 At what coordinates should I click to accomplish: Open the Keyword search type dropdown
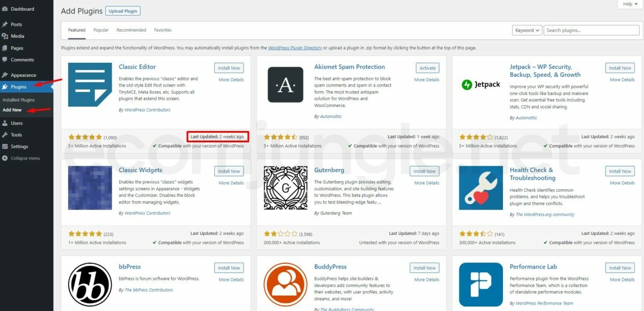pos(526,31)
